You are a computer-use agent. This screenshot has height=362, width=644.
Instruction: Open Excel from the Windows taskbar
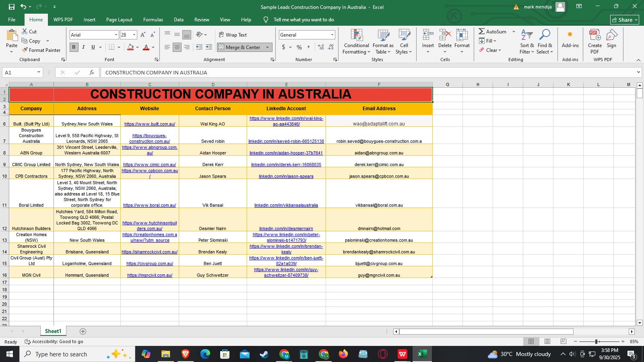coord(421,354)
